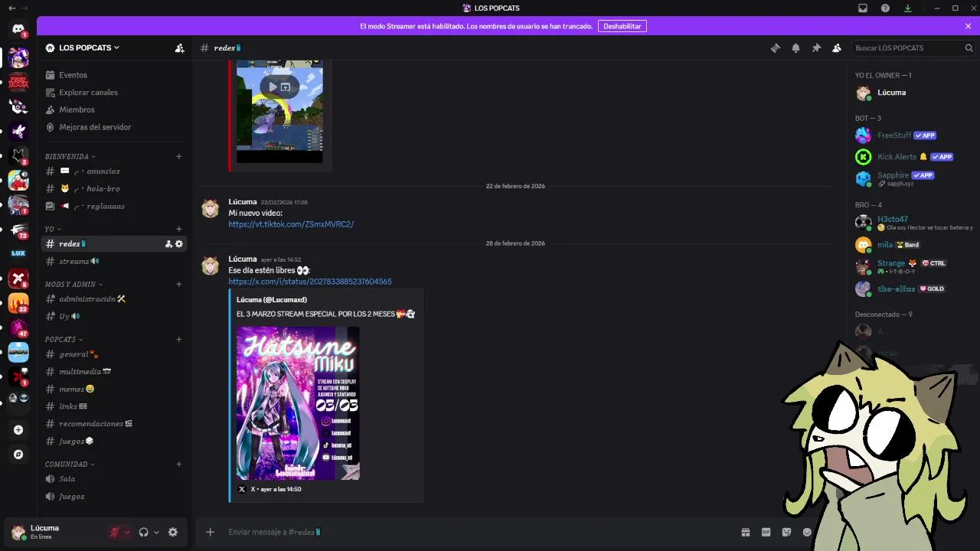The image size is (980, 551).
Task: Select the recomendaciones channel
Action: click(115, 423)
